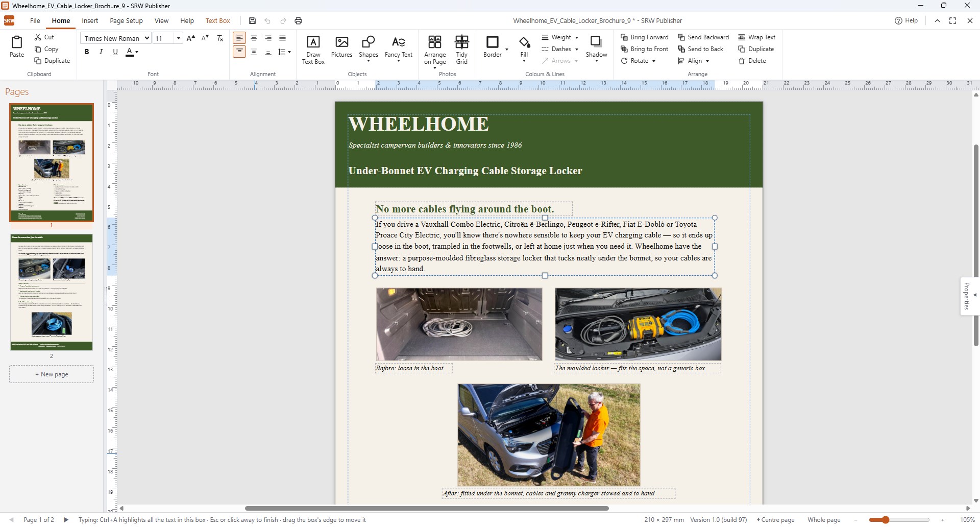
Task: Open the Tidy Grid photo tool
Action: [x=461, y=50]
